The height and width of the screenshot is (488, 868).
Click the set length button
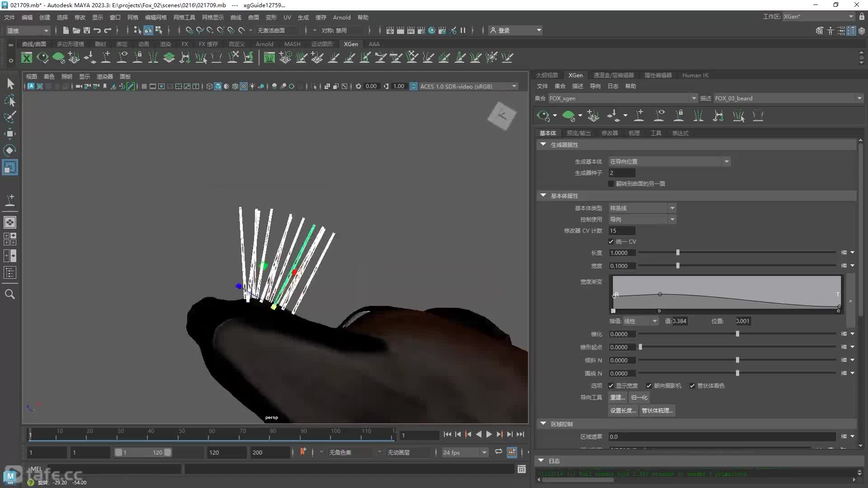pyautogui.click(x=623, y=411)
